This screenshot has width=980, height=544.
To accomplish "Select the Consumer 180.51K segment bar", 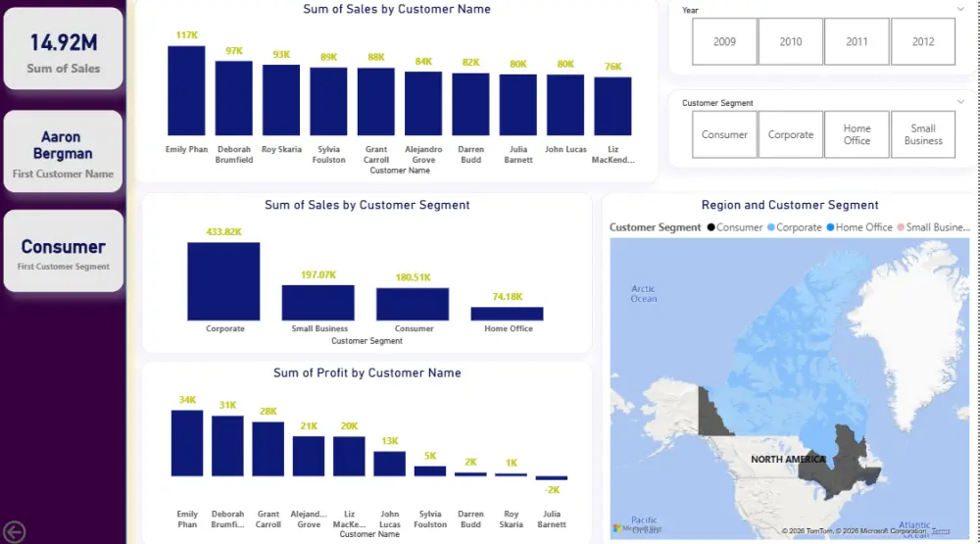I will [x=413, y=305].
